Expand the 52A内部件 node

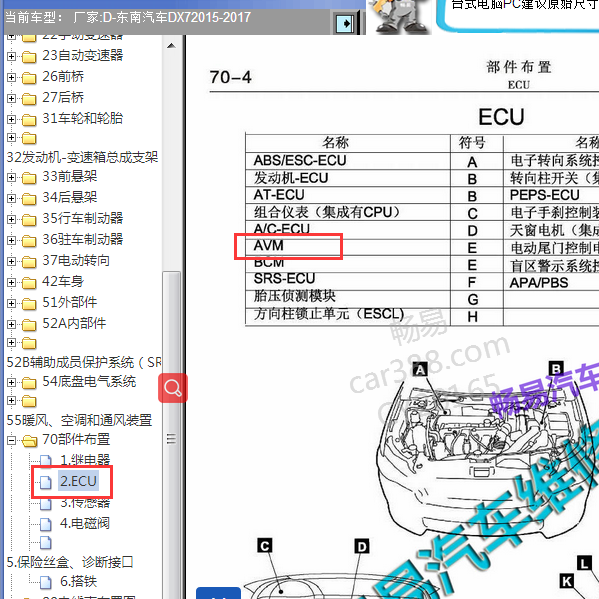tap(11, 325)
